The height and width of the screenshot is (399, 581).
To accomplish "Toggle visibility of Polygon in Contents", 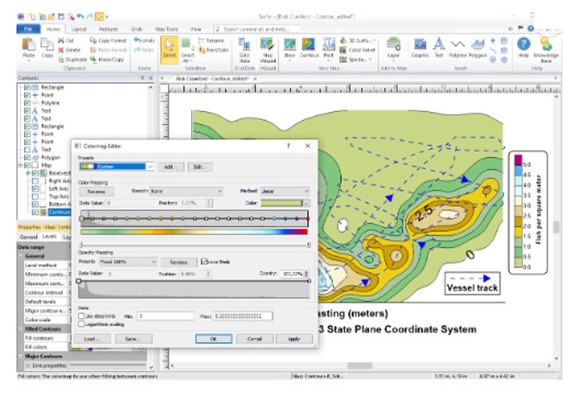I will pyautogui.click(x=27, y=157).
